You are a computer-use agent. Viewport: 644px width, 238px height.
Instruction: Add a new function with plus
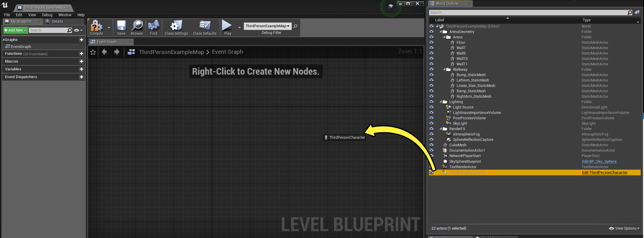coord(81,53)
